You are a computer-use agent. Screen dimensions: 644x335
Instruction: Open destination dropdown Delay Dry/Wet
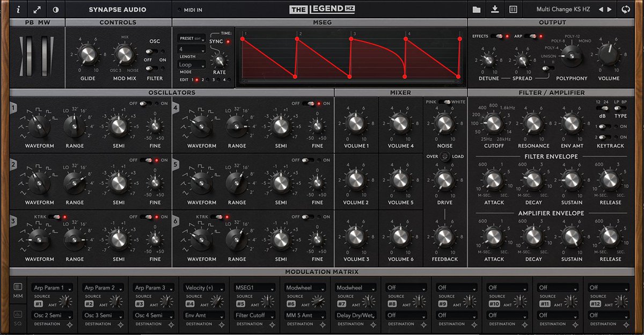coord(355,315)
